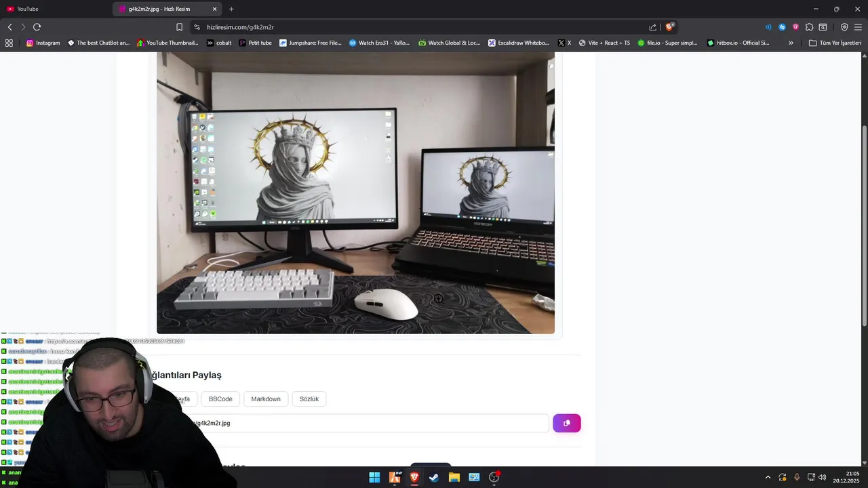
Task: Switch to the YouTube tab
Action: tap(57, 9)
